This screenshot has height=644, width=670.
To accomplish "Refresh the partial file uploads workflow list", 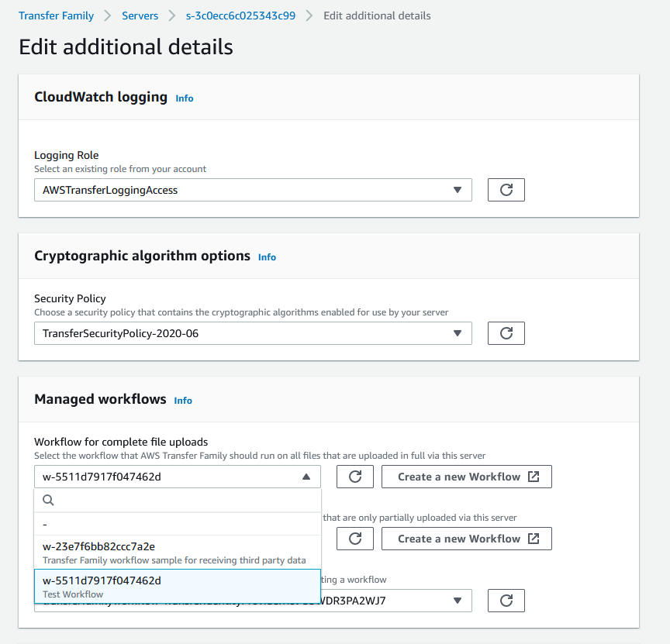I will (354, 539).
